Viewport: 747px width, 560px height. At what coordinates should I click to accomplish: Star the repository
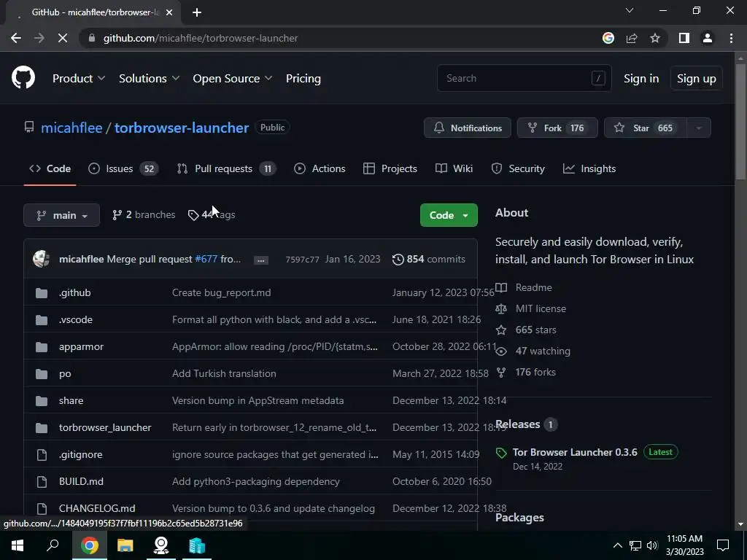[x=645, y=128]
